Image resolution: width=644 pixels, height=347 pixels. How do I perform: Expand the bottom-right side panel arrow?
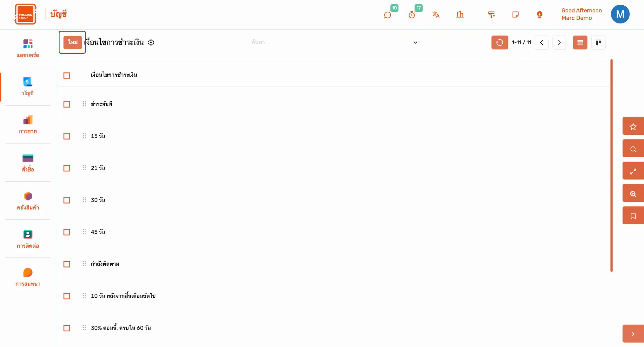(x=633, y=334)
